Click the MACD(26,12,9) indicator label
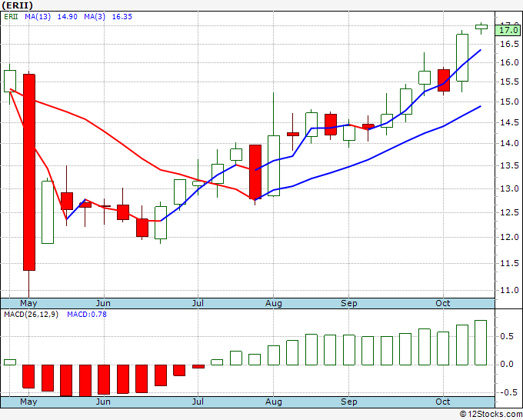Screen dimensions: 523x420 tap(31, 315)
